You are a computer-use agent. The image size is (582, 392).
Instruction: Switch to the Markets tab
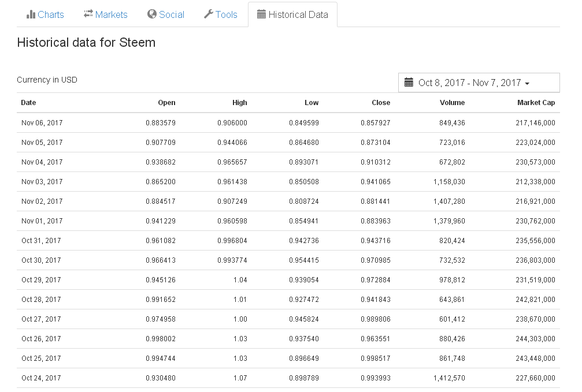(106, 14)
